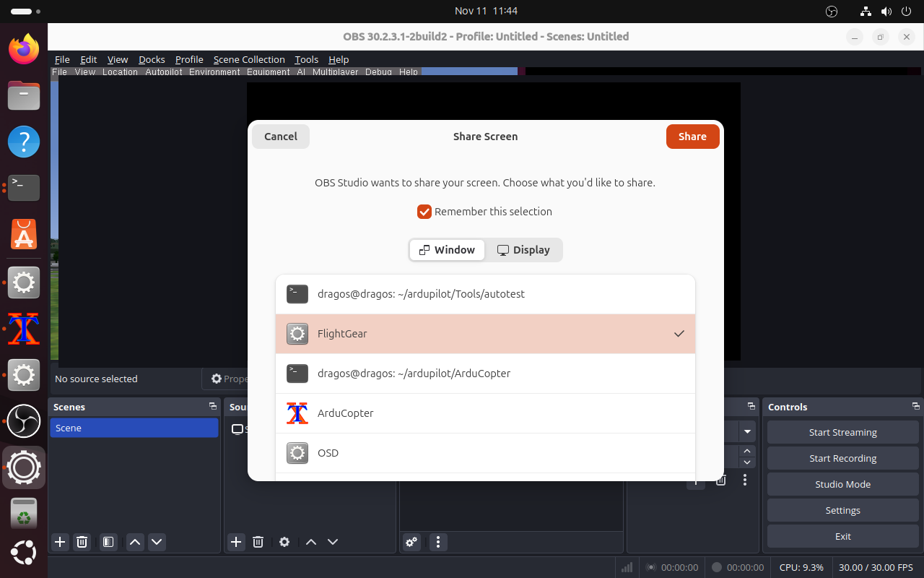This screenshot has height=578, width=924.
Task: Launch Ubuntu Software from the dock
Action: [24, 234]
